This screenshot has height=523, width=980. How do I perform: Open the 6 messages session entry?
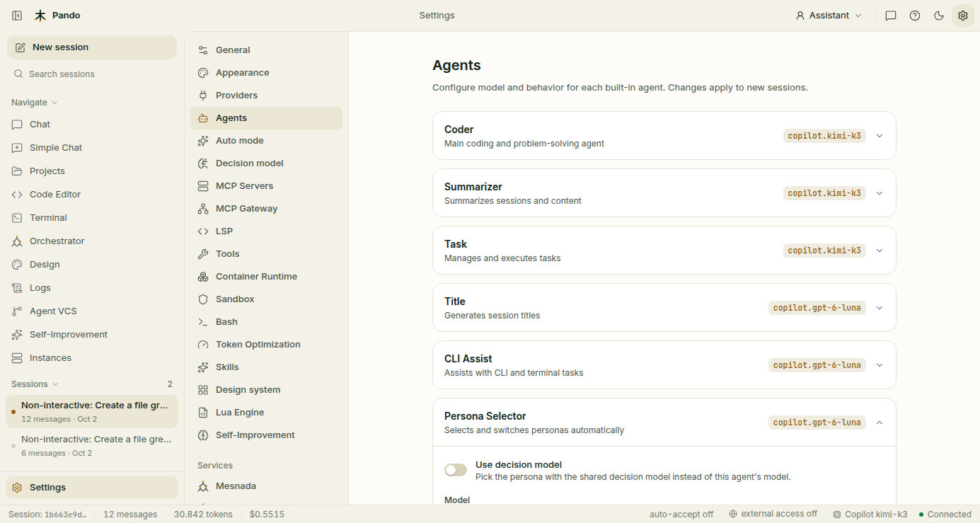92,446
